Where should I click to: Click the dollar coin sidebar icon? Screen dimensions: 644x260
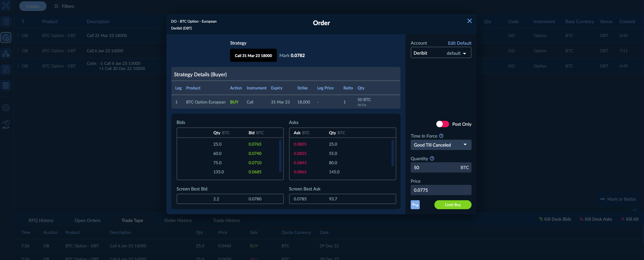(6, 22)
